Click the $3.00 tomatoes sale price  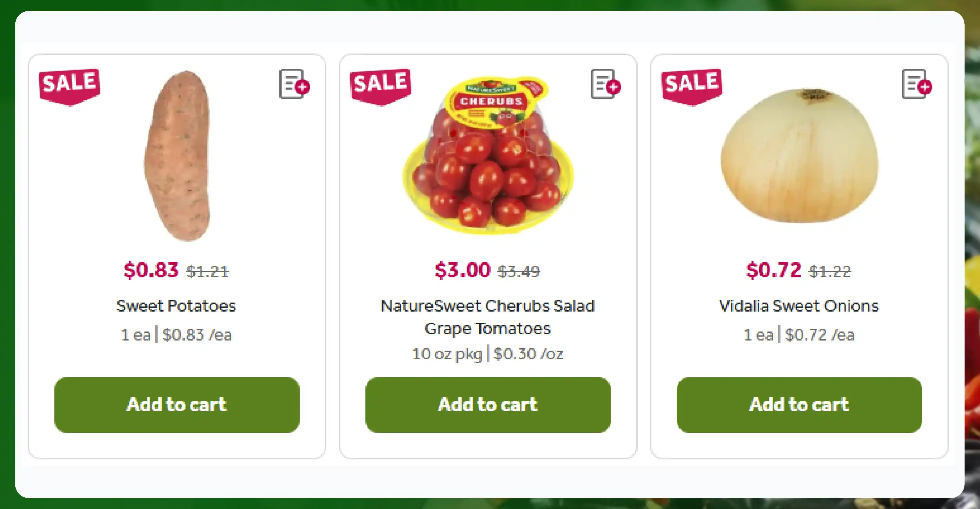point(462,270)
